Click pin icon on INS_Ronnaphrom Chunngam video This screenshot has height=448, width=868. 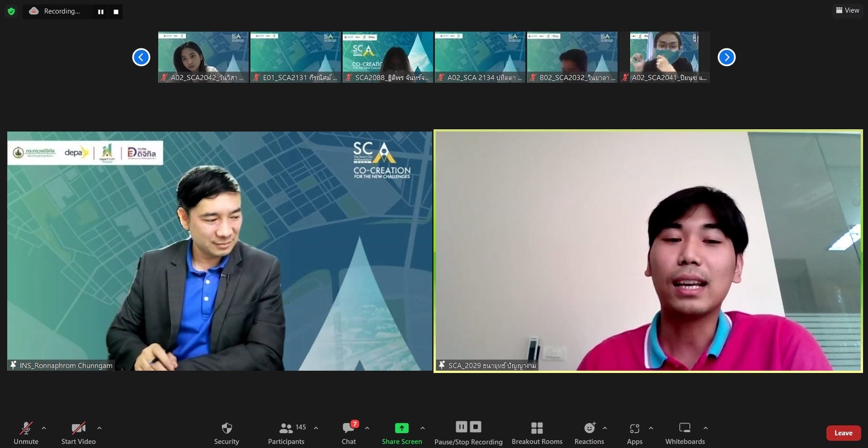click(14, 365)
